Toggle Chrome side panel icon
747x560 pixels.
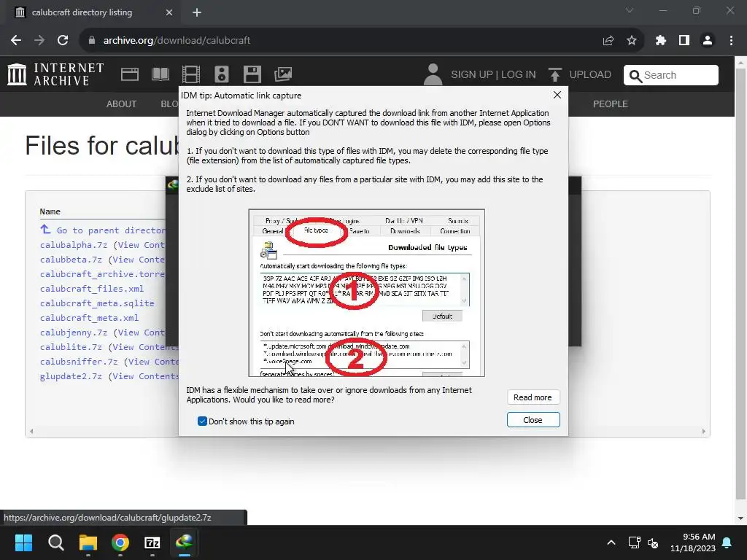coord(684,41)
